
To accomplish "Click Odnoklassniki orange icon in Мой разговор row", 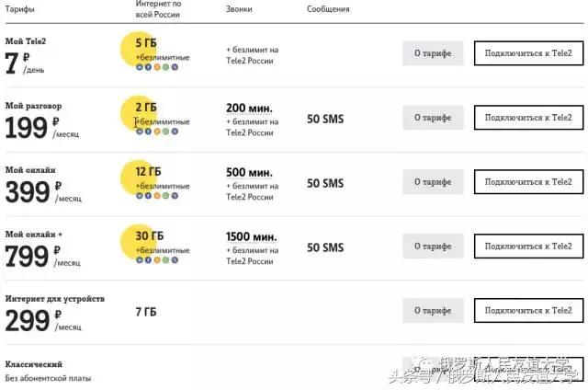I will tap(156, 131).
